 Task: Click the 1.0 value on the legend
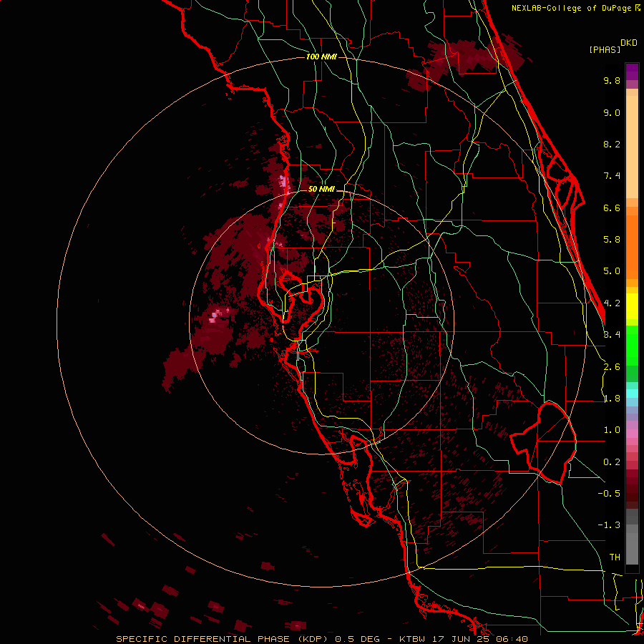612,430
